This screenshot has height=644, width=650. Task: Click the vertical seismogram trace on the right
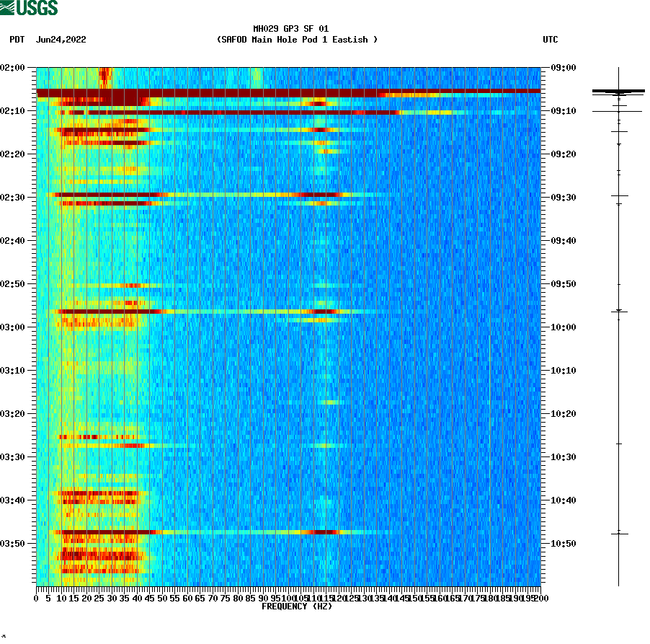pos(618,325)
